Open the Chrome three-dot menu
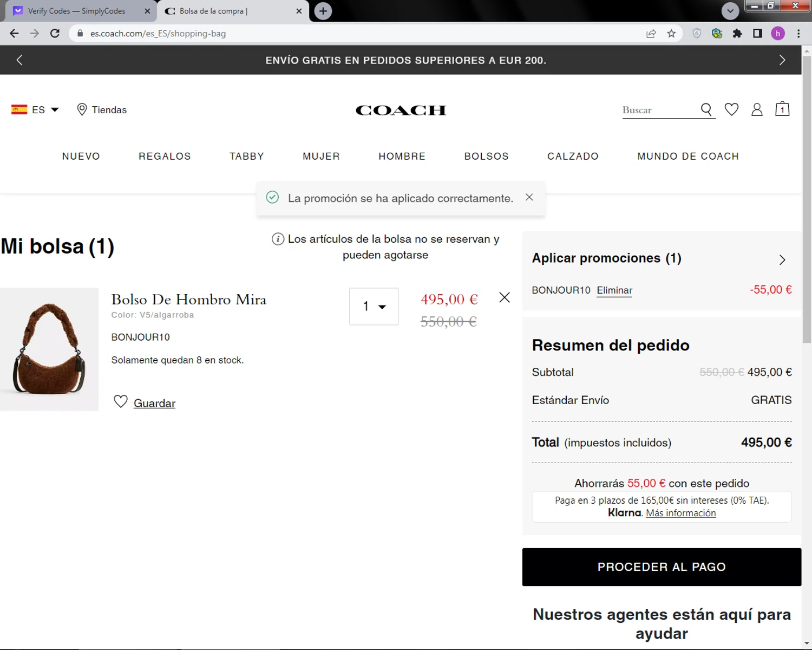This screenshot has width=812, height=650. (798, 34)
